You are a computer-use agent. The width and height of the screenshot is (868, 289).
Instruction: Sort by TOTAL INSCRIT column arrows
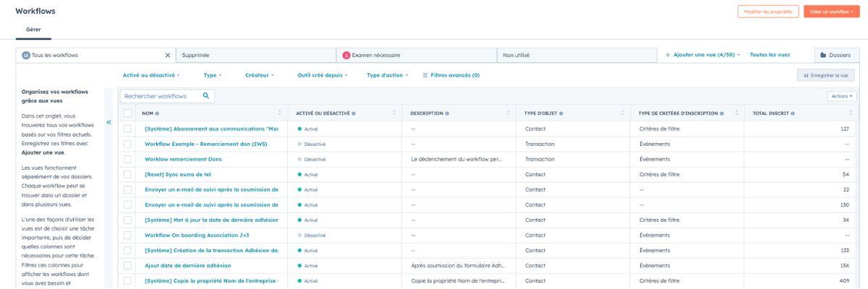[x=851, y=113]
